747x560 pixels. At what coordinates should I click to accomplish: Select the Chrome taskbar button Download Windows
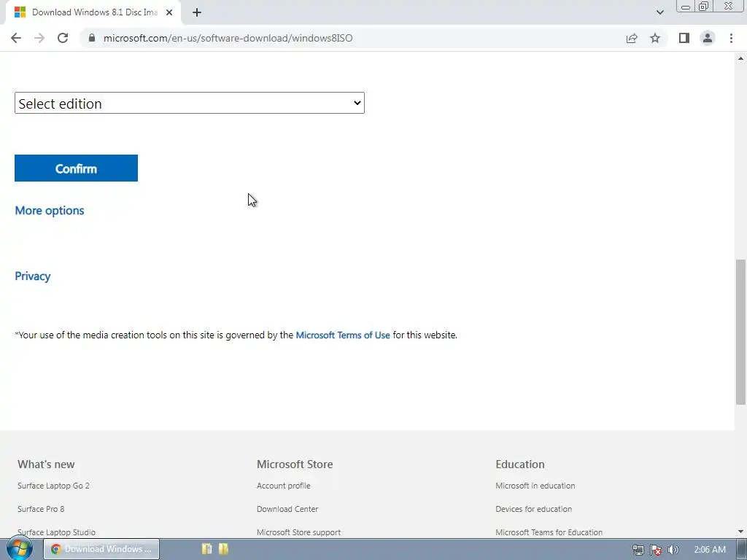click(101, 549)
